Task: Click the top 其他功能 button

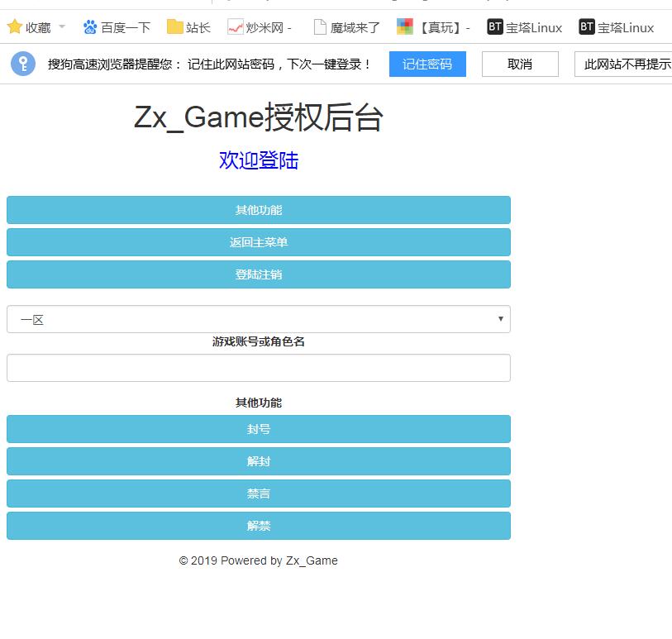Action: (x=258, y=210)
